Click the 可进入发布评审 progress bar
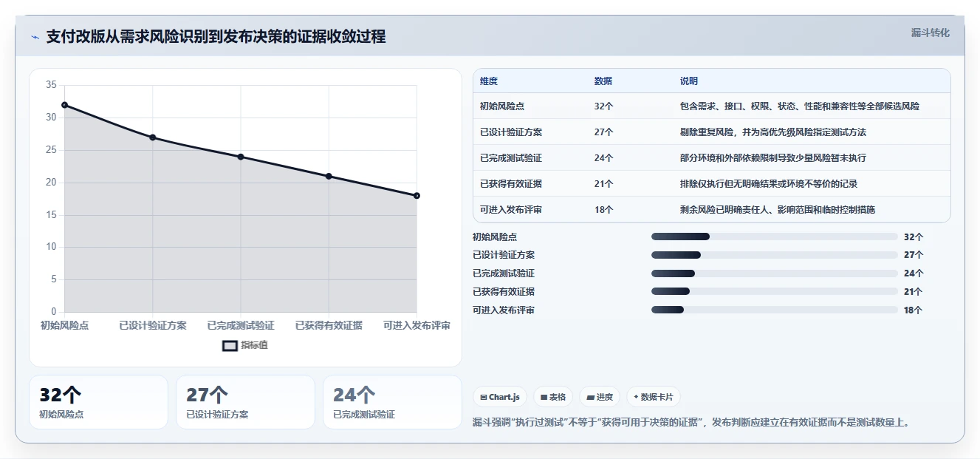This screenshot has width=980, height=459. (775, 310)
